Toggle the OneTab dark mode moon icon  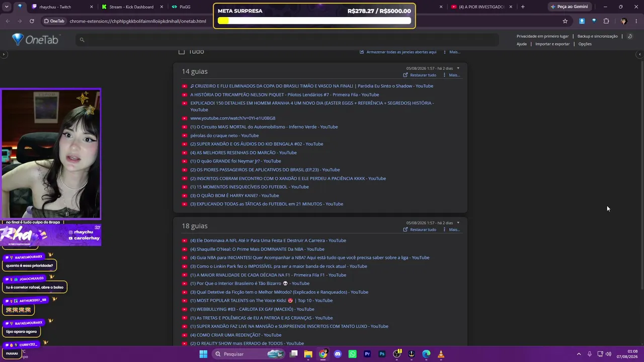click(629, 36)
